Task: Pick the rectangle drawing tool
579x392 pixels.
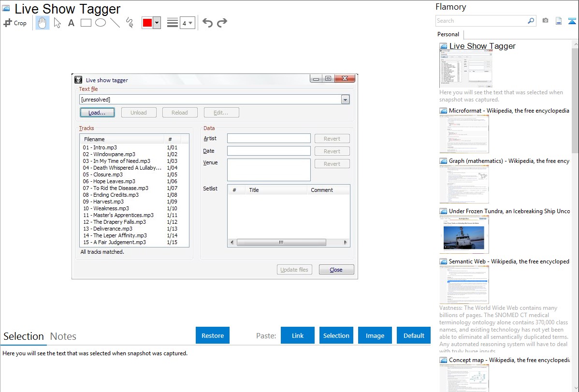Action: pyautogui.click(x=86, y=23)
